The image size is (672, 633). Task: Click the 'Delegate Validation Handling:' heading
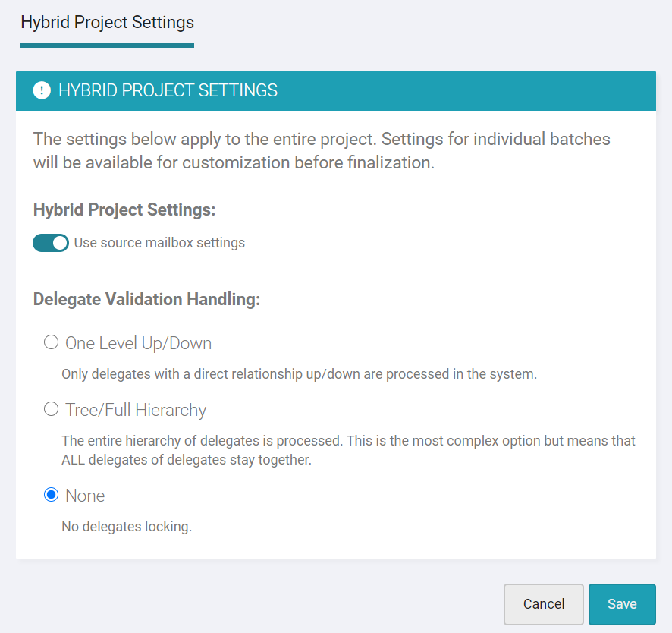pyautogui.click(x=146, y=299)
